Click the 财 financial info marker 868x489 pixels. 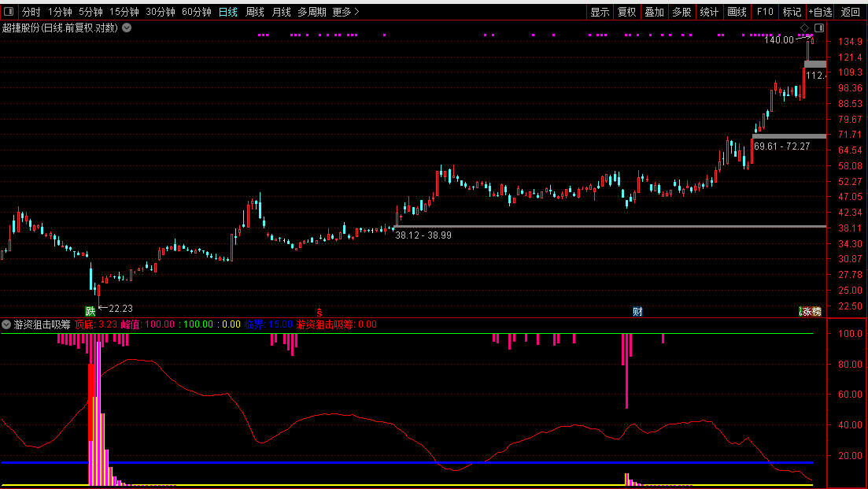click(x=637, y=311)
